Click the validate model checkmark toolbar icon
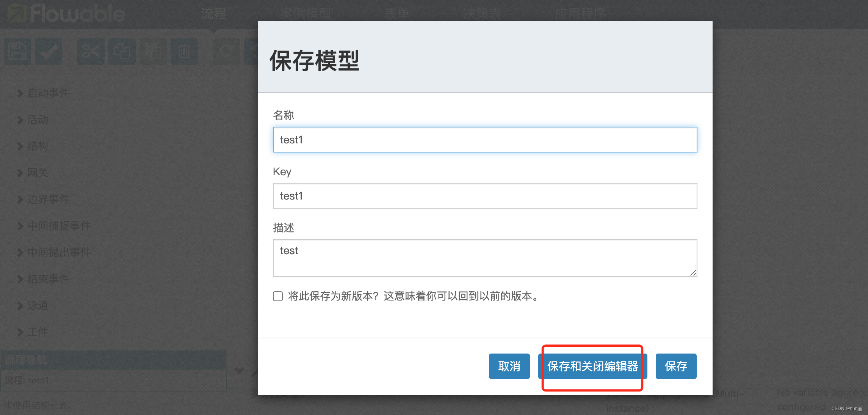The image size is (868, 415). tap(49, 51)
